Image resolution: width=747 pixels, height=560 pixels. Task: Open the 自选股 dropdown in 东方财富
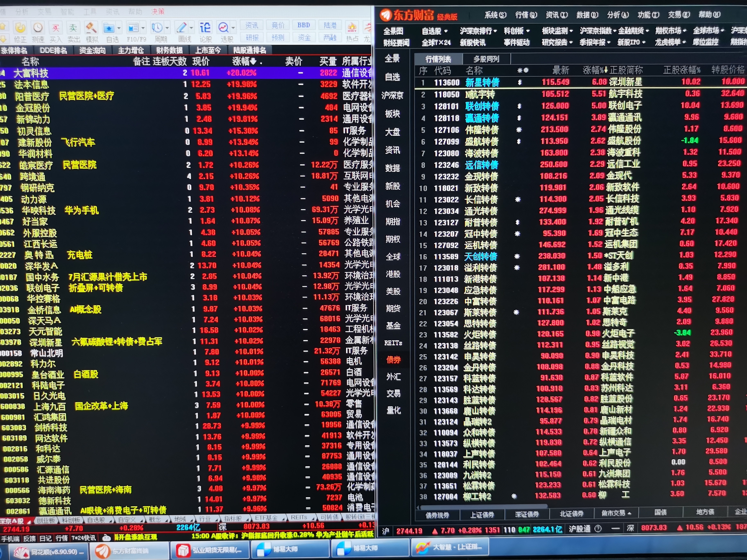(x=435, y=31)
